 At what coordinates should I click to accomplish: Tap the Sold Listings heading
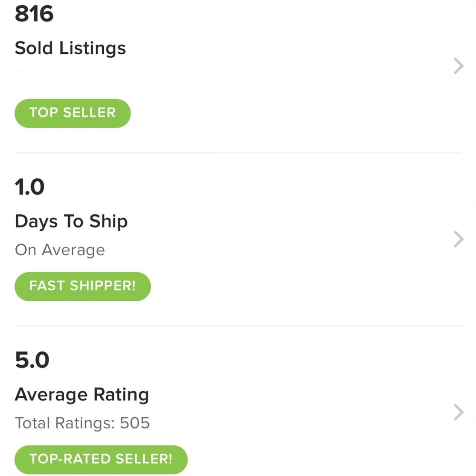tap(70, 48)
